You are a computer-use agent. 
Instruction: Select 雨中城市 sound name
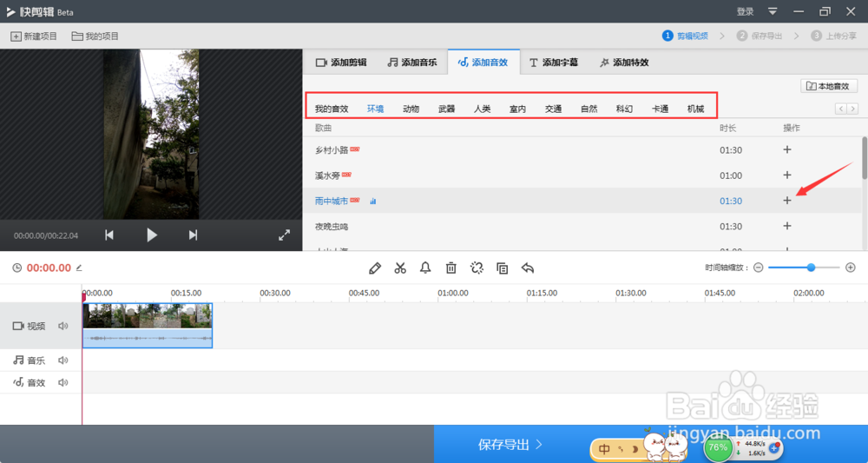332,201
